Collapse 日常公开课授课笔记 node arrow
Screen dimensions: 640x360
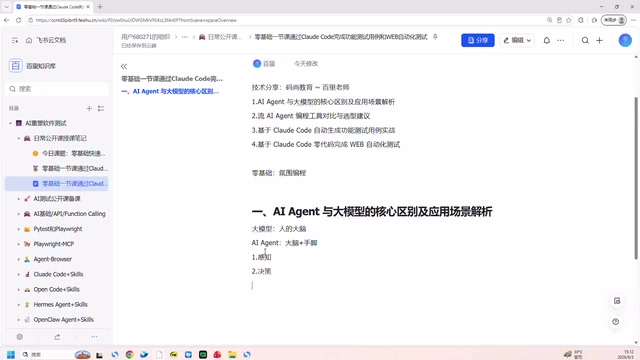tap(18, 138)
